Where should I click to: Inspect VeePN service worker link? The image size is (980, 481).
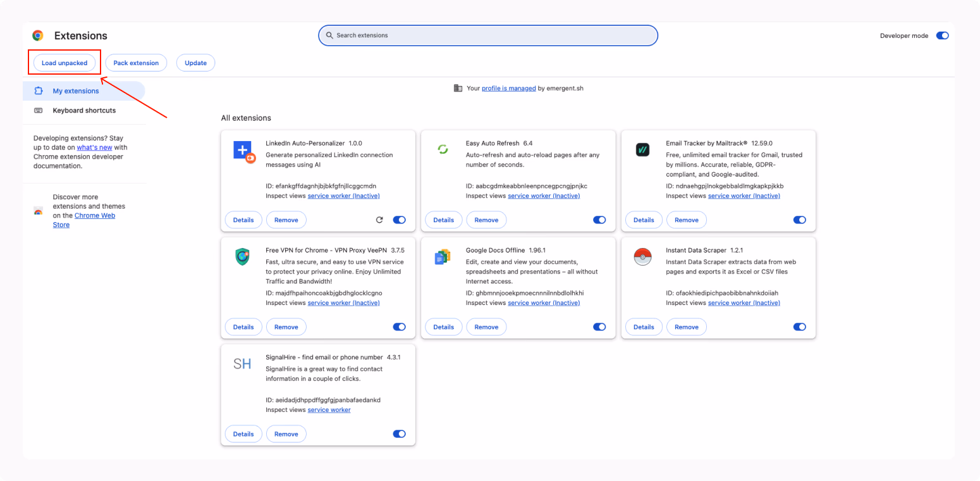point(344,303)
